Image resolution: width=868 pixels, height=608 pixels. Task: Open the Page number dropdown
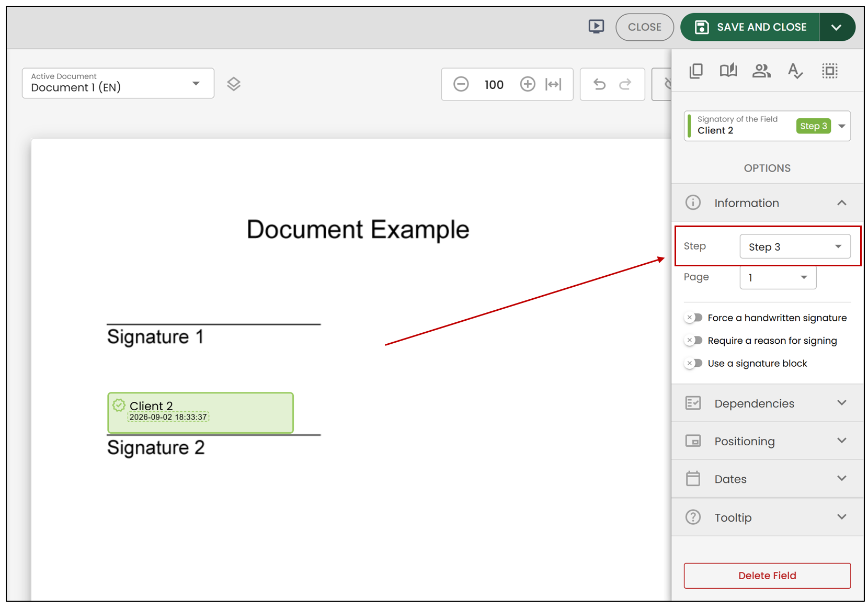pyautogui.click(x=778, y=277)
